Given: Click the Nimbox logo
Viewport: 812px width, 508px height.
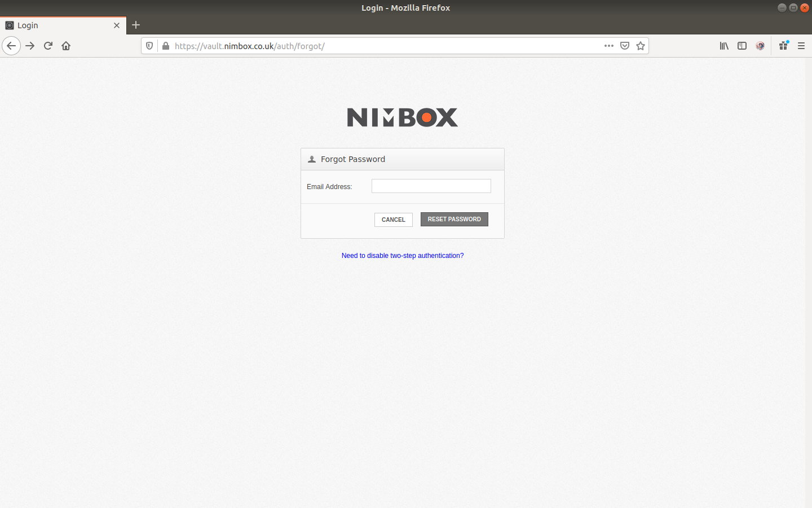Looking at the screenshot, I should coord(403,117).
